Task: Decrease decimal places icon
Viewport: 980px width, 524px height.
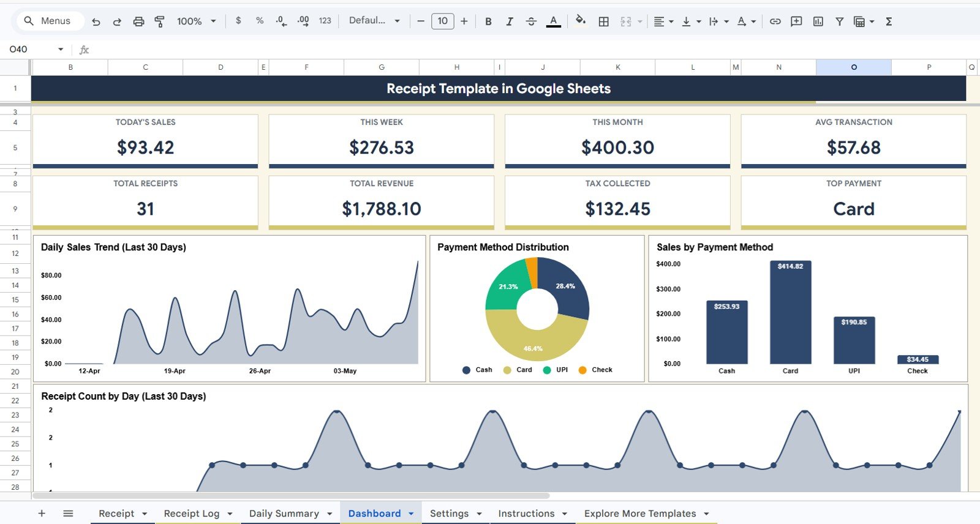Action: click(x=281, y=21)
